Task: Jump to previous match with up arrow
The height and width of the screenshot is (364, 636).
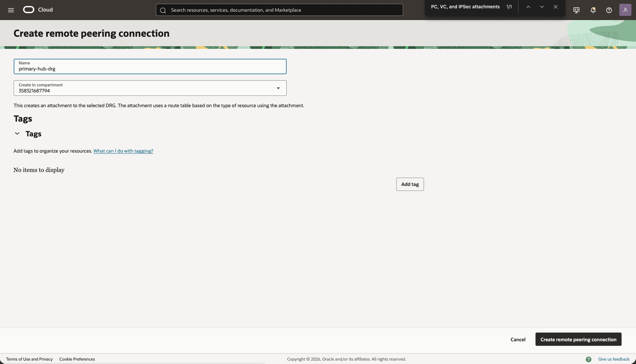Action: tap(528, 6)
